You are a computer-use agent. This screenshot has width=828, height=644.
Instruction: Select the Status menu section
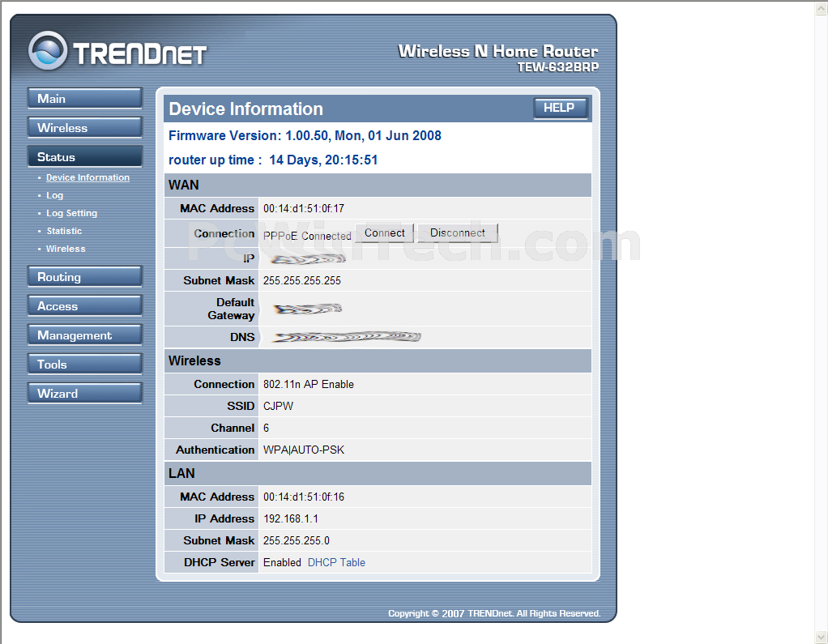pyautogui.click(x=85, y=157)
